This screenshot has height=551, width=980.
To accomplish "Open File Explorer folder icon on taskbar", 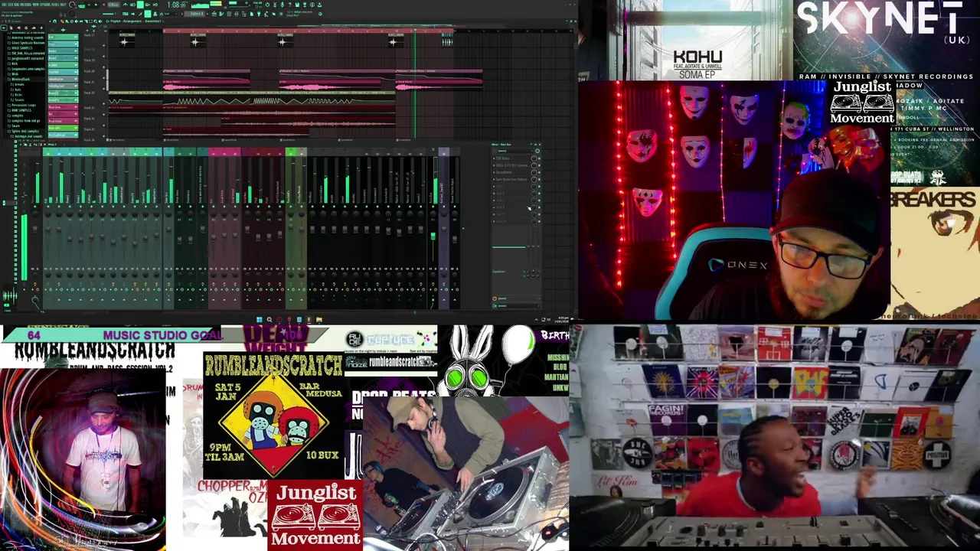I will point(318,319).
